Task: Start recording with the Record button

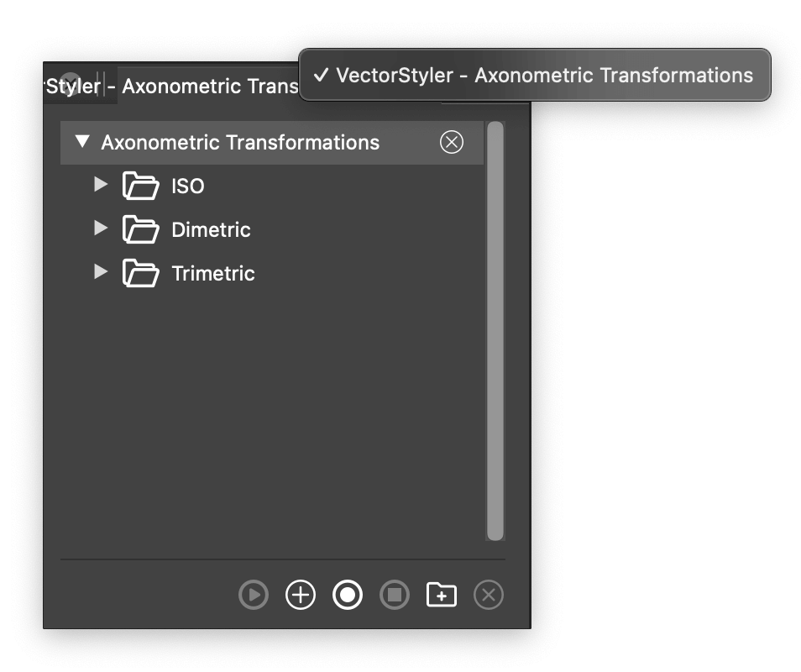Action: (348, 596)
